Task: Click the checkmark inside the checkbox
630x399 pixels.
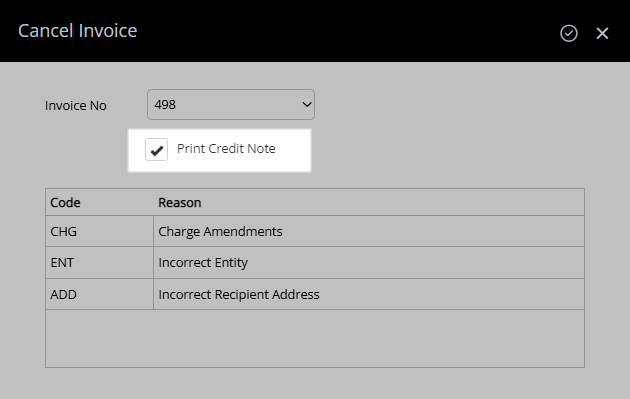Action: click(x=157, y=151)
